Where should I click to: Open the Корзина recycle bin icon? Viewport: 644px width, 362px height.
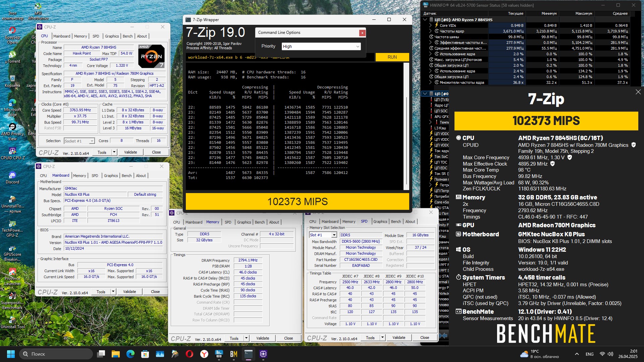tap(12, 81)
